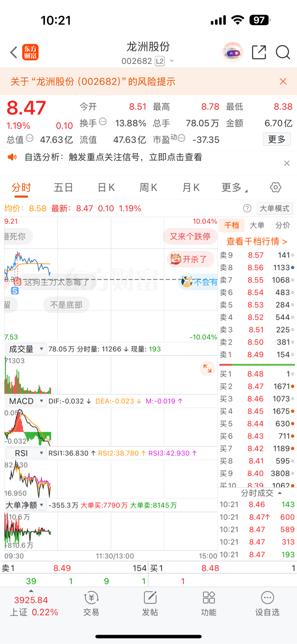Tap the MACD histogram chart
Screen dimensions: 297x644
[111, 427]
